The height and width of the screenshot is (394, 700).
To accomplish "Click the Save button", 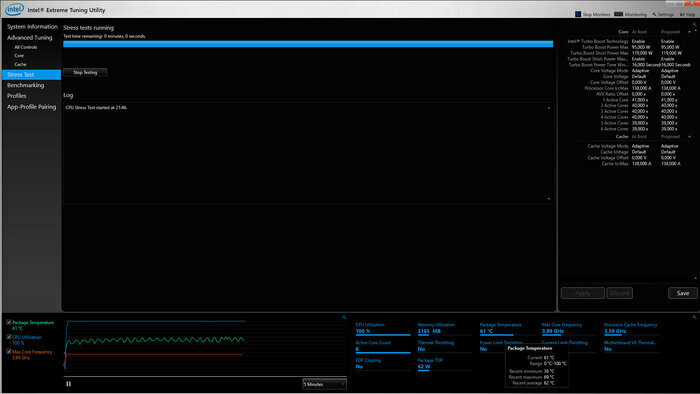I will click(x=683, y=293).
